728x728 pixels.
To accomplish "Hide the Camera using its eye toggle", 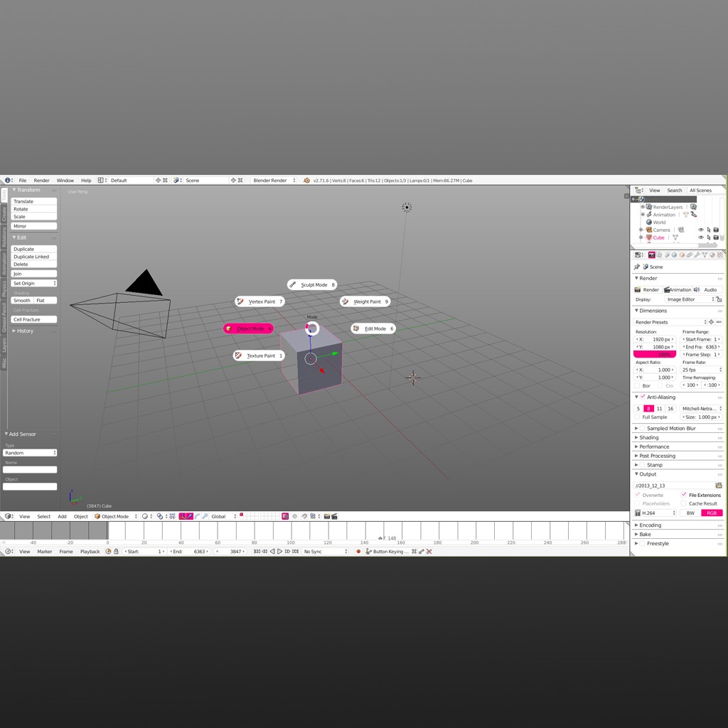I will coord(701,230).
